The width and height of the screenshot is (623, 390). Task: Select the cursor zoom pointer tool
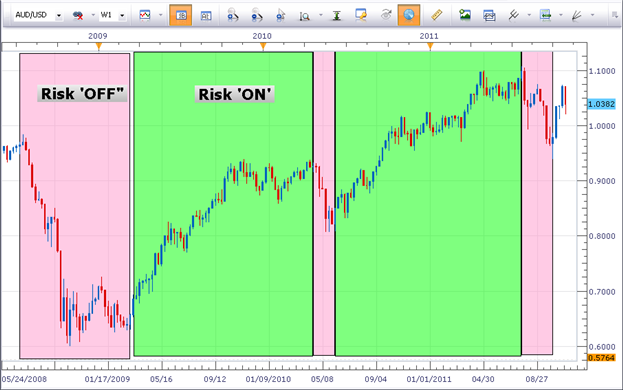tap(281, 15)
